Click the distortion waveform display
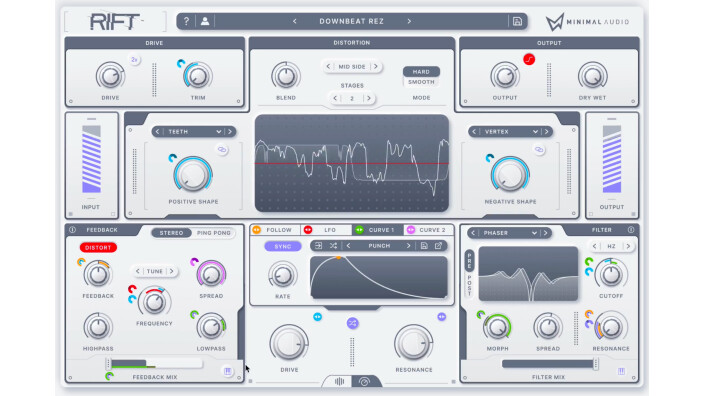The height and width of the screenshot is (396, 704). pos(352,163)
